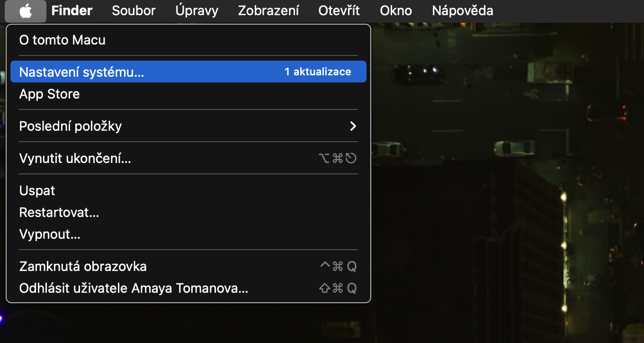
Task: Open the Finder menu
Action: tap(72, 10)
